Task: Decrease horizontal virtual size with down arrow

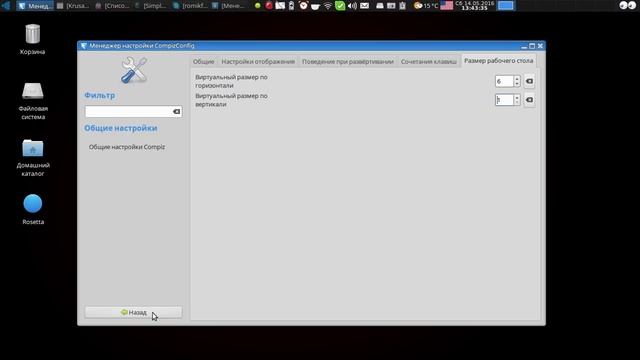Action: 517,84
